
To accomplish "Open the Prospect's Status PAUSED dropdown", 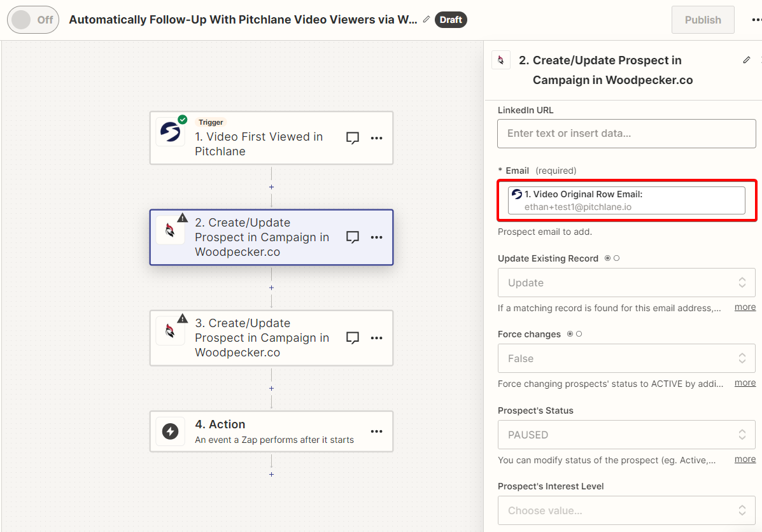I will (x=626, y=435).
